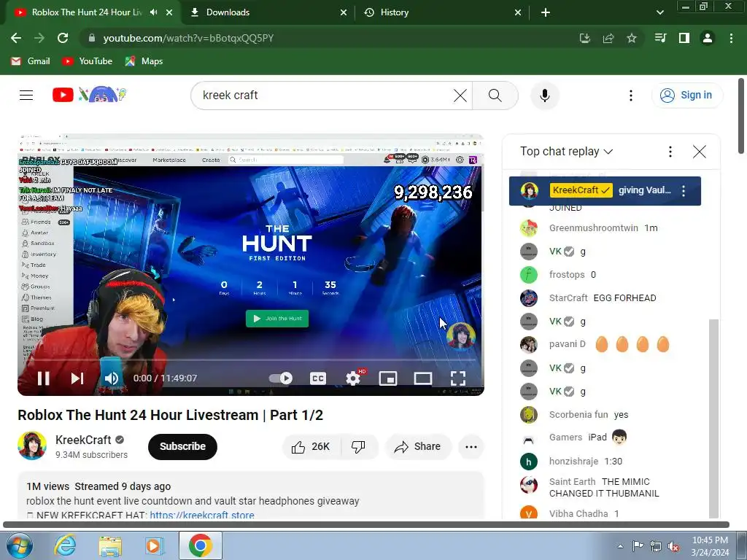Viewport: 747px width, 560px height.
Task: Open the media controls icon in Chrome toolbar
Action: pyautogui.click(x=660, y=38)
